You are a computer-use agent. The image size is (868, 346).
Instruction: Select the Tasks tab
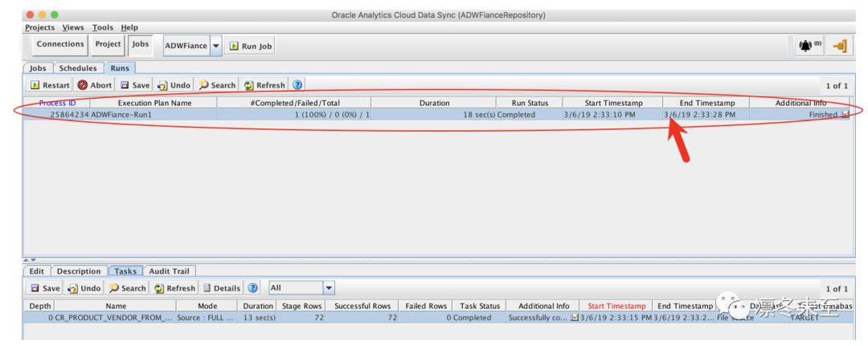click(x=125, y=271)
